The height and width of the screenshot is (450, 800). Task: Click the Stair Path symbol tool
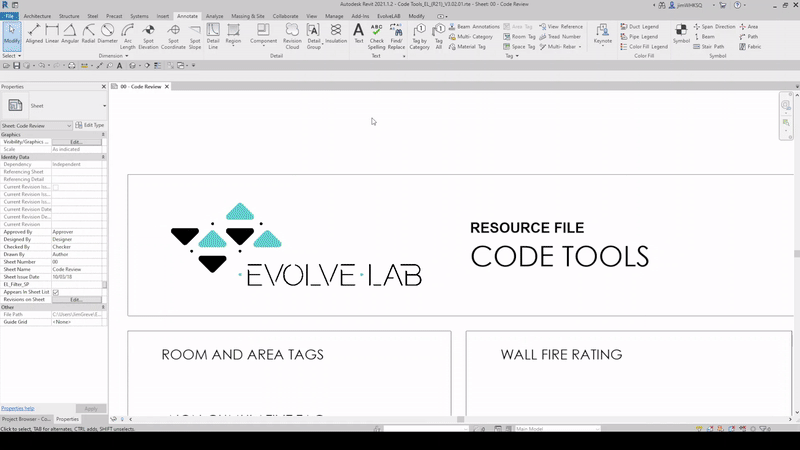click(x=709, y=46)
